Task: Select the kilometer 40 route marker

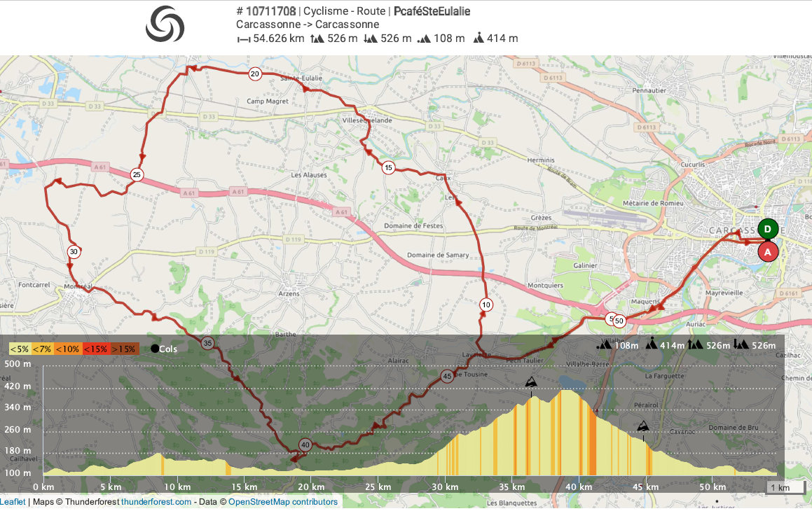Action: 305,444
